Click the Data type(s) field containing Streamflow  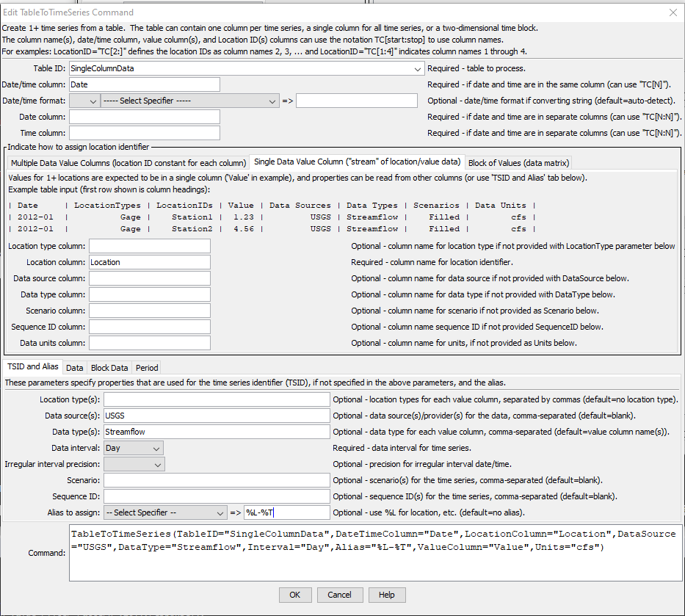(217, 432)
